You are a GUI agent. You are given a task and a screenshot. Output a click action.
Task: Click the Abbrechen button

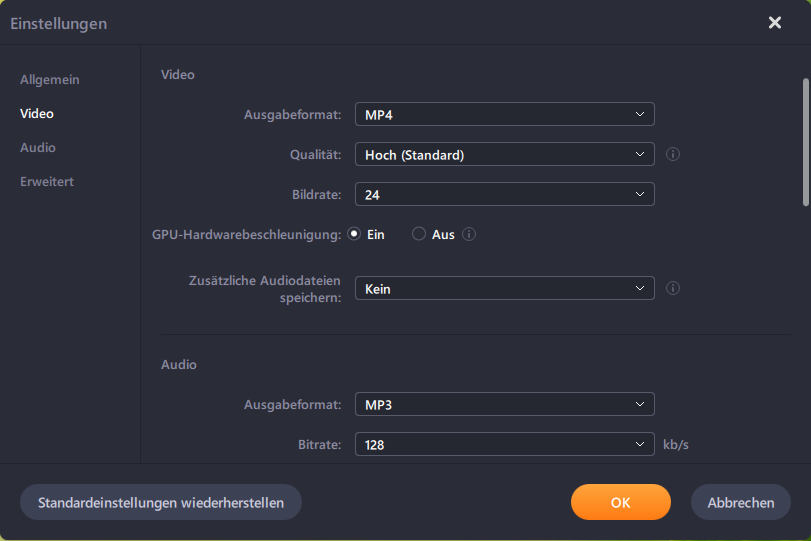tap(740, 502)
